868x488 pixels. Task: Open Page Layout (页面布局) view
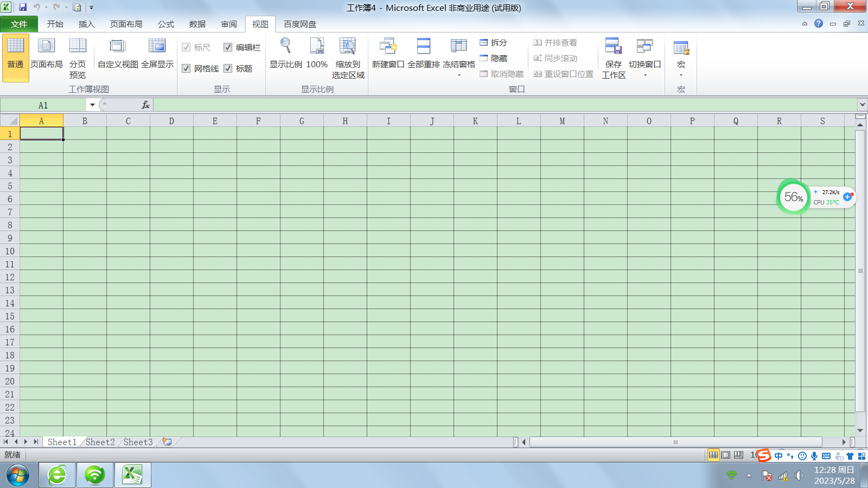point(47,54)
